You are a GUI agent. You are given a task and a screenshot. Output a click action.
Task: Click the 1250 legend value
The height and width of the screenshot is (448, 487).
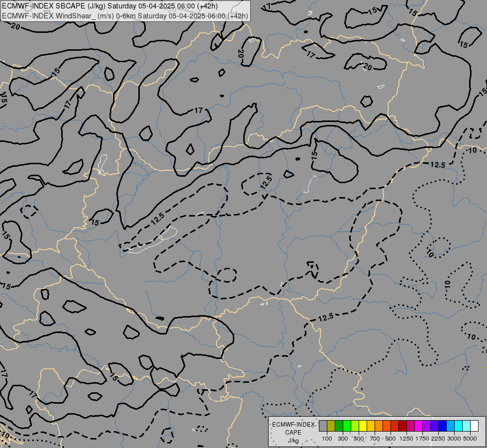(x=406, y=439)
